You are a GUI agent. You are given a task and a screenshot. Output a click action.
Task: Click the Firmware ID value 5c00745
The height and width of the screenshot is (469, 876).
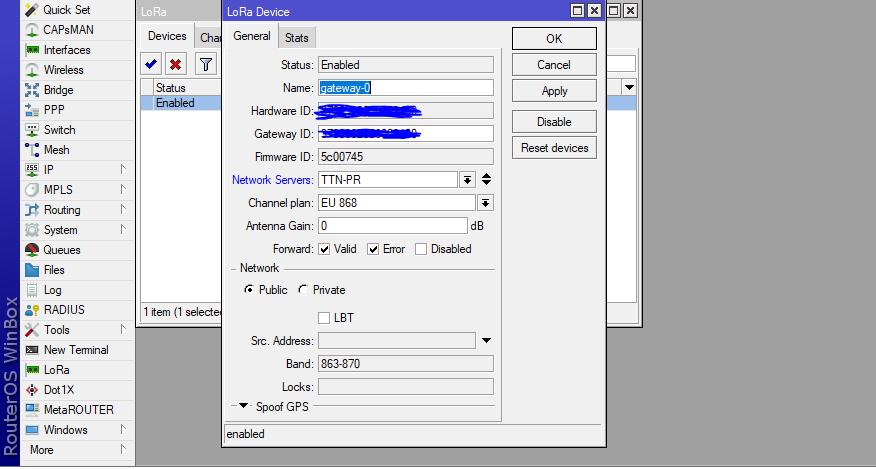pyautogui.click(x=406, y=157)
